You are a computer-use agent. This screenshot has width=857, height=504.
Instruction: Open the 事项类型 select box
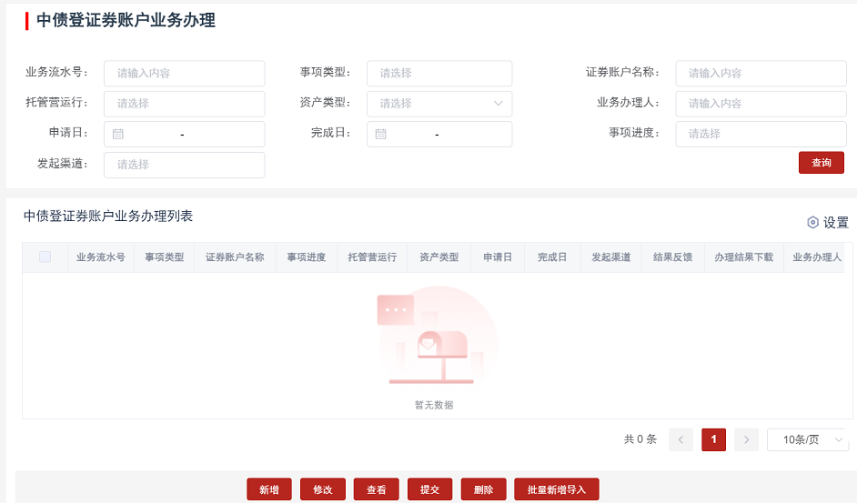click(x=439, y=74)
